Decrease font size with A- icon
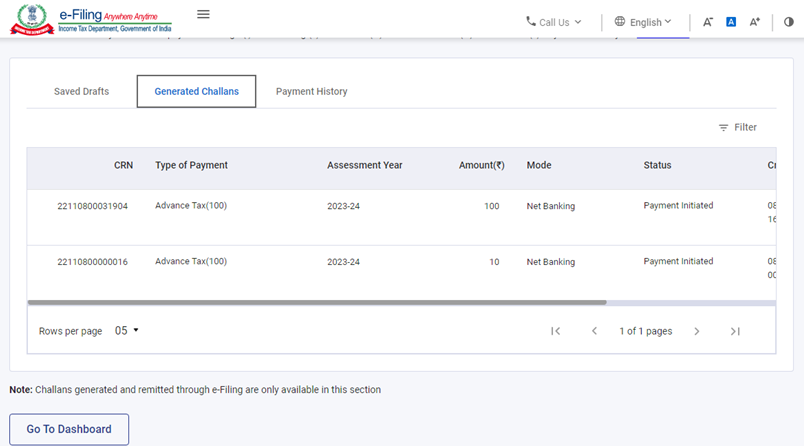The height and width of the screenshot is (447, 804). (x=708, y=22)
